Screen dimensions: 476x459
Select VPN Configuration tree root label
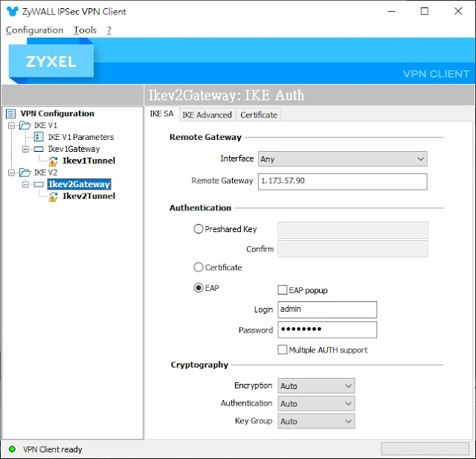pyautogui.click(x=57, y=114)
